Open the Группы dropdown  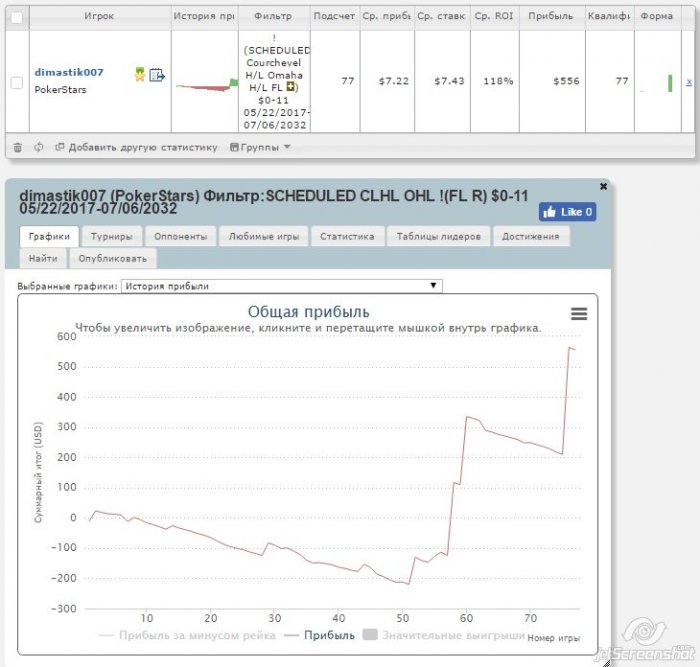point(260,147)
